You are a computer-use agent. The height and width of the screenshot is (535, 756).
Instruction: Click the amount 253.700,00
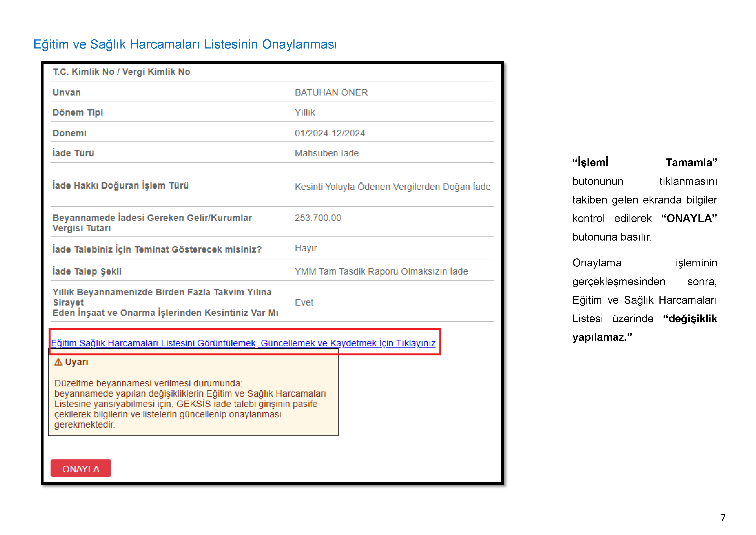(x=318, y=218)
